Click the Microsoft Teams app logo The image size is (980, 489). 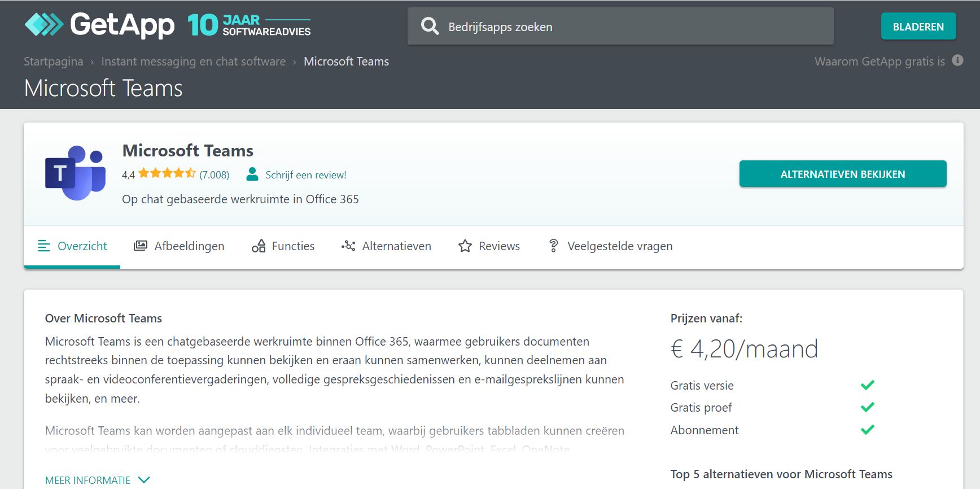pyautogui.click(x=75, y=173)
